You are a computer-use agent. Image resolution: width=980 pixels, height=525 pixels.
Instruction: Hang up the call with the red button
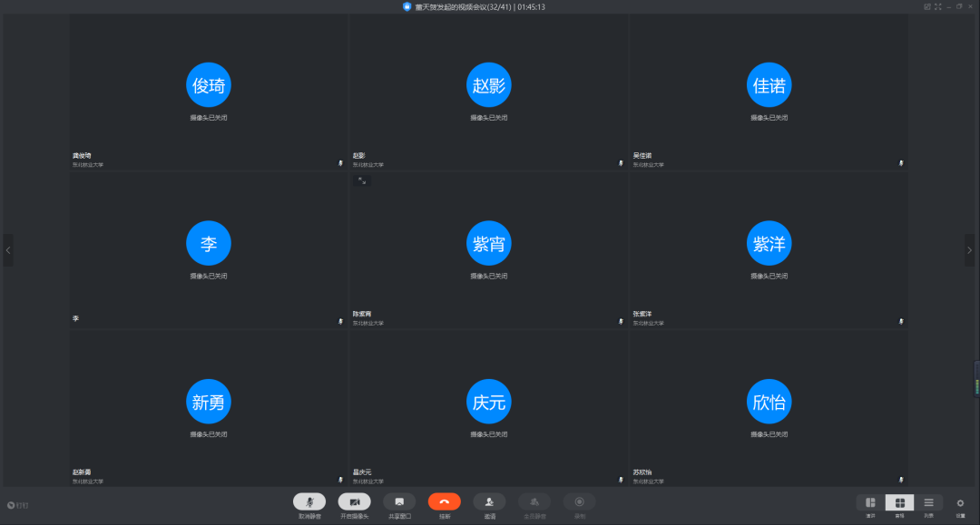[445, 501]
